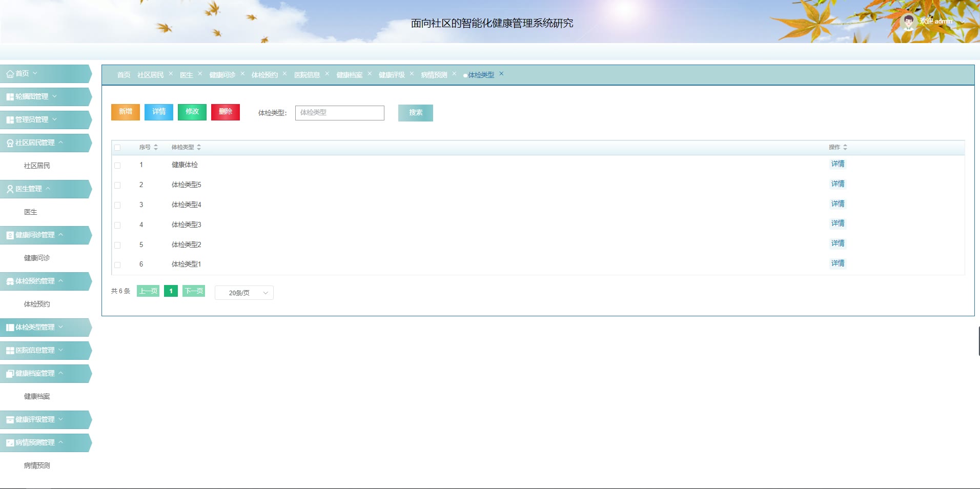980x489 pixels.
Task: Switch to the 社区居民 tab
Action: [150, 75]
